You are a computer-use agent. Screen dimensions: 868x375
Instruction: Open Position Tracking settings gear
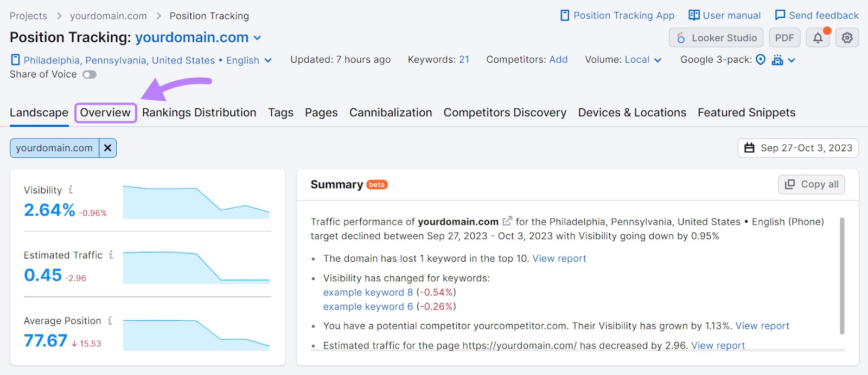click(847, 38)
